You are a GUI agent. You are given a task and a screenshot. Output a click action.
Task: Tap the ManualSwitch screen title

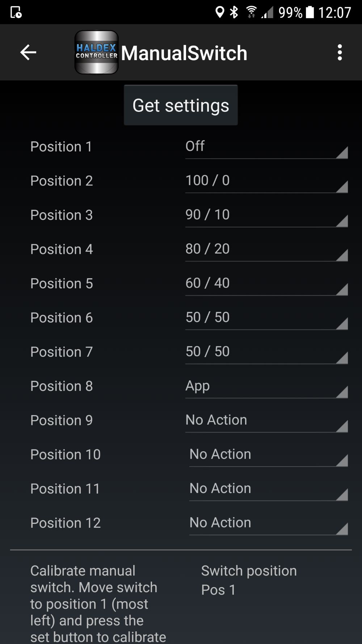pos(184,53)
